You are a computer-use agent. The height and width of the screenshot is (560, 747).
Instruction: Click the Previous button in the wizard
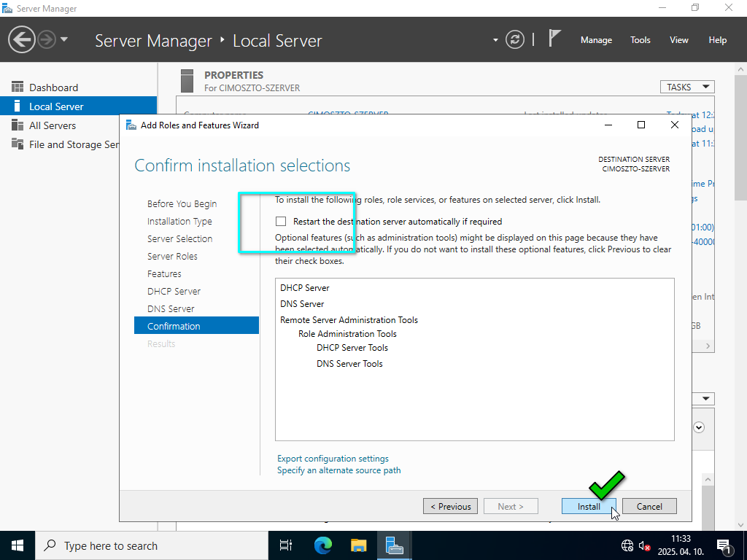[x=450, y=506]
